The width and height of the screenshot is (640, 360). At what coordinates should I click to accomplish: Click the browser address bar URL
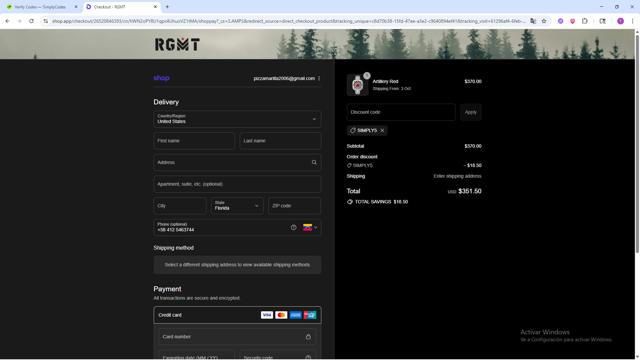[x=288, y=21]
